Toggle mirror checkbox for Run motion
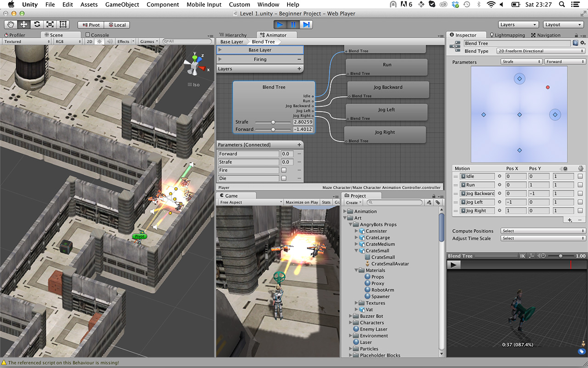This screenshot has height=368, width=588. [581, 185]
